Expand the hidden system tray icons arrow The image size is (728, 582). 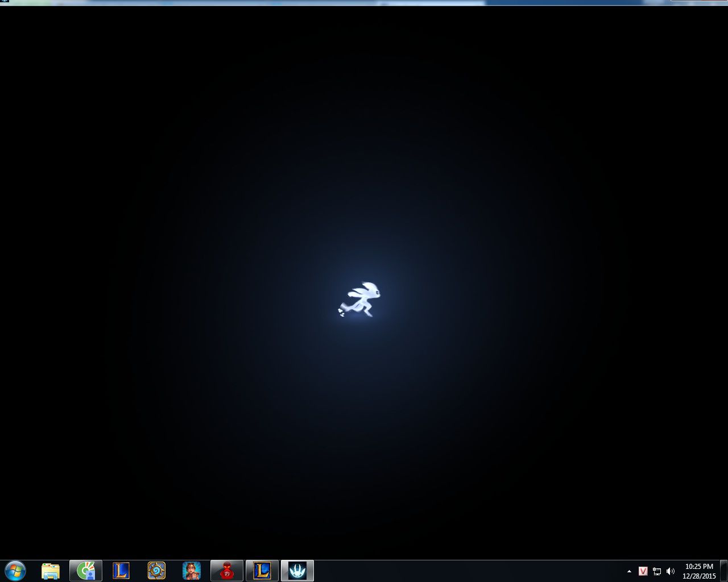pos(629,571)
